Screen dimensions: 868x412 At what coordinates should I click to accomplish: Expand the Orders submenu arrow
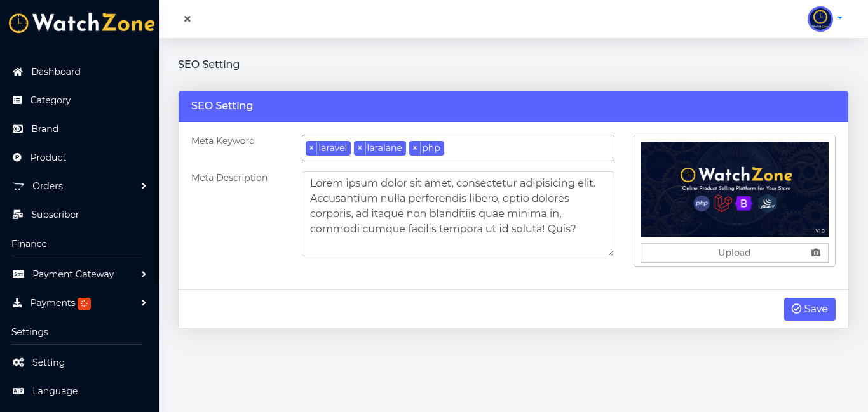pos(144,186)
